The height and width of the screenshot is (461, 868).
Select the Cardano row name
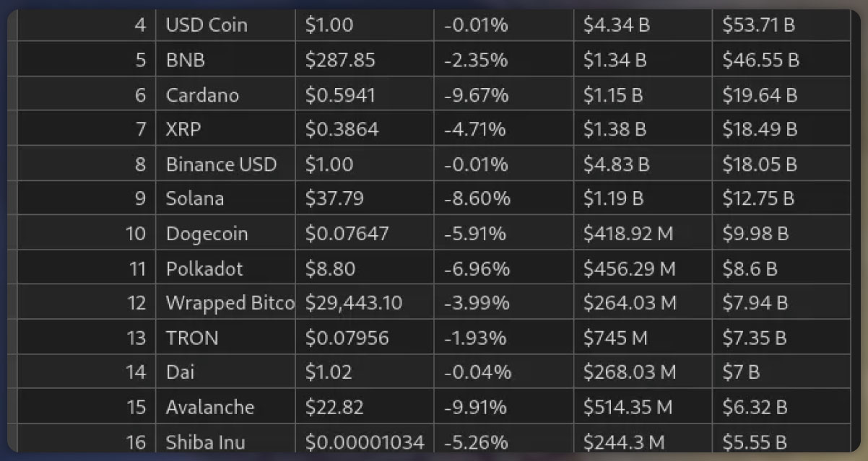[x=225, y=95]
